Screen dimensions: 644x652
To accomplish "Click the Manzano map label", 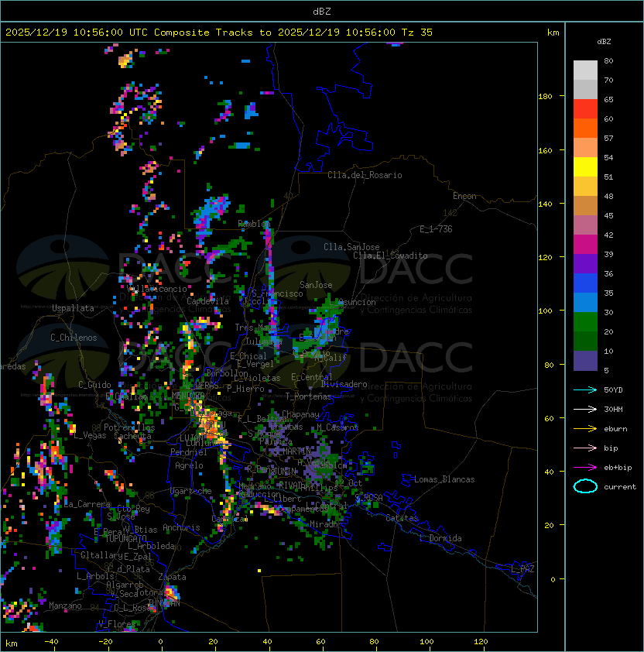I will click(x=65, y=606).
